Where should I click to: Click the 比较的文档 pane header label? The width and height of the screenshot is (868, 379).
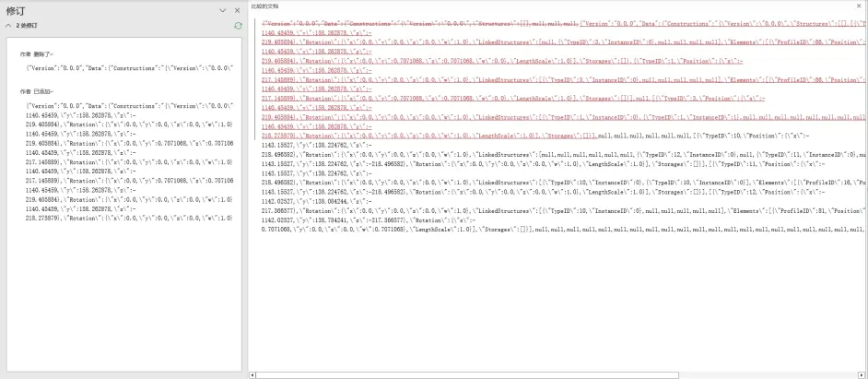pyautogui.click(x=265, y=6)
